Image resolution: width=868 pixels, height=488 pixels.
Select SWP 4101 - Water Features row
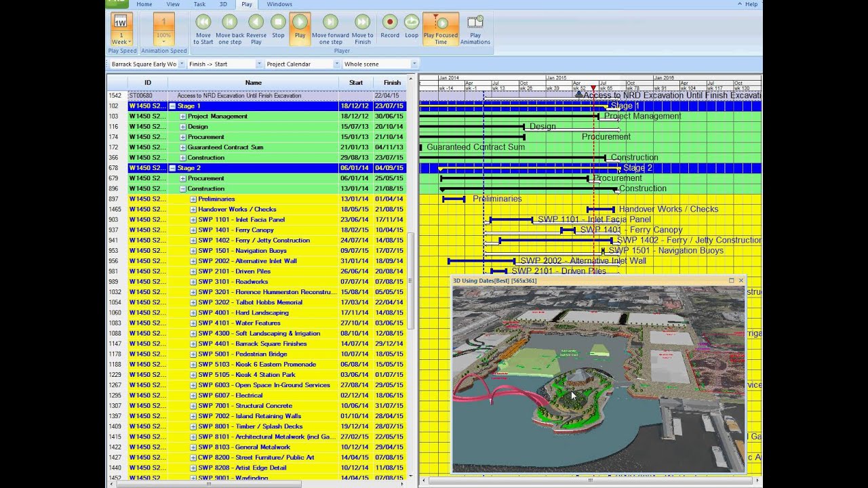(257, 323)
